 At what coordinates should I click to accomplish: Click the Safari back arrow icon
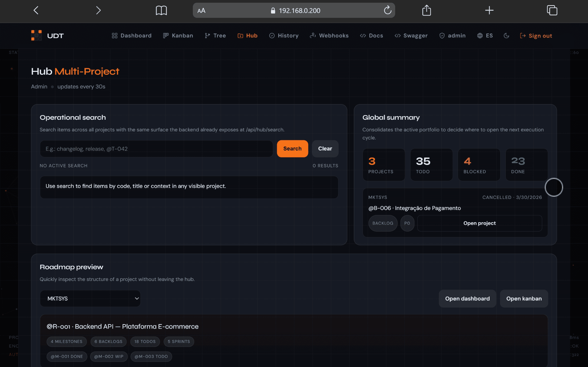36,11
